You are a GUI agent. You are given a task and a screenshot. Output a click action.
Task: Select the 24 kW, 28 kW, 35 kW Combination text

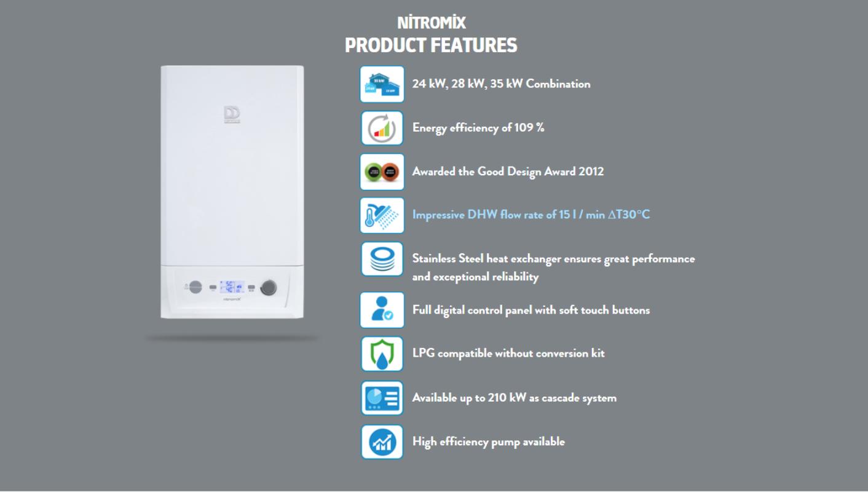501,84
